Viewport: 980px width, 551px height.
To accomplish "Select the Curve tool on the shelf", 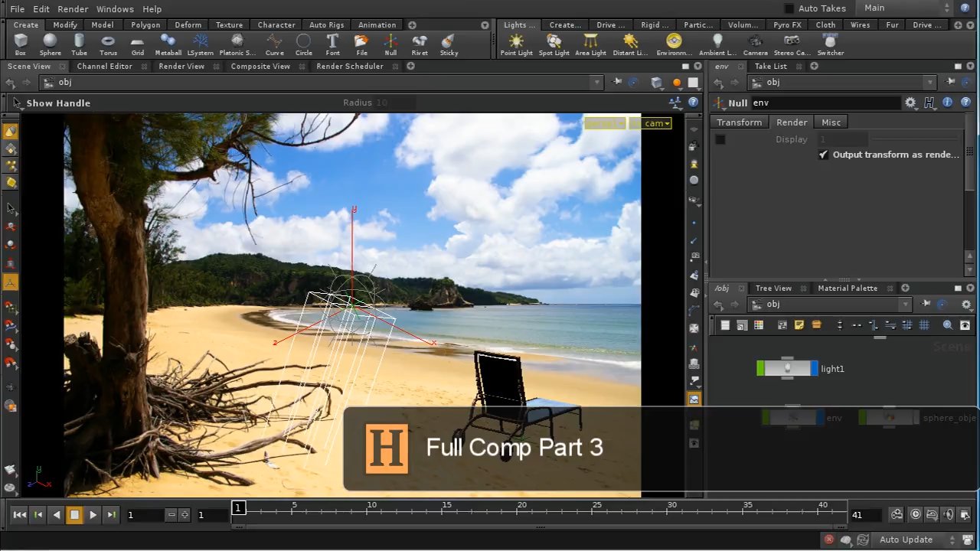I will pyautogui.click(x=274, y=44).
